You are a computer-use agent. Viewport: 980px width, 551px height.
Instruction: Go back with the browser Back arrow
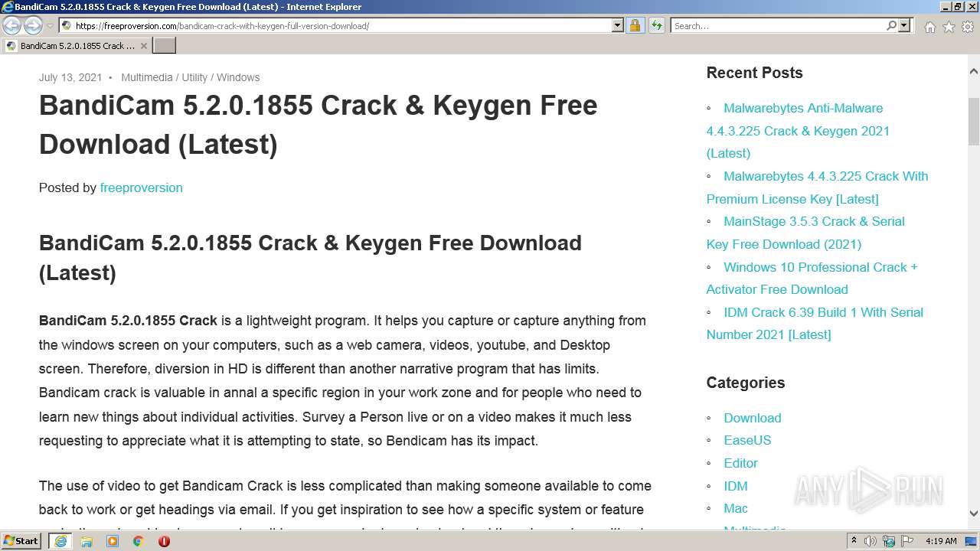point(12,26)
